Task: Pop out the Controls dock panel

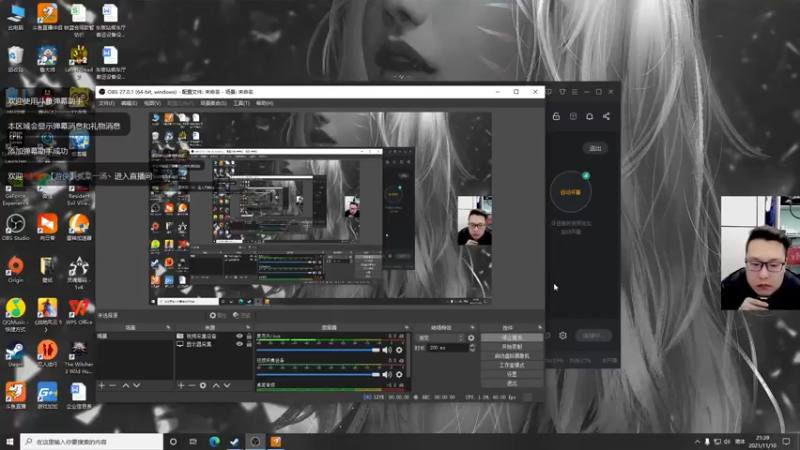Action: point(540,327)
